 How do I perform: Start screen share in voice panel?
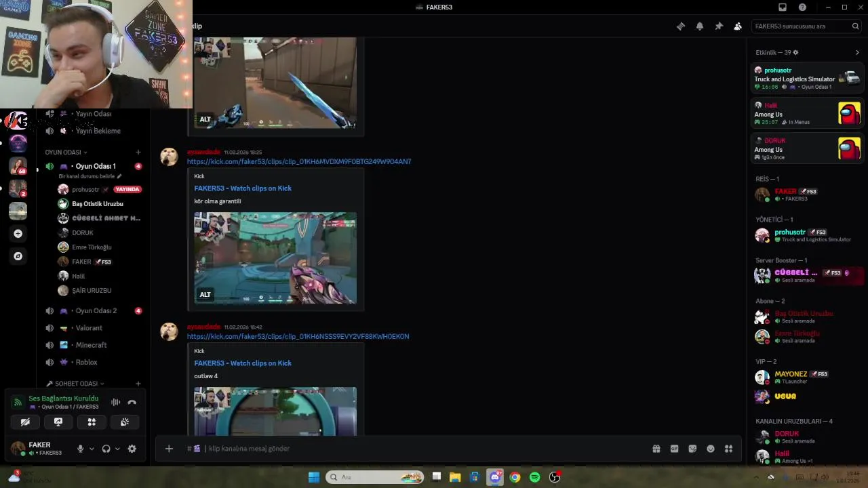tap(58, 422)
